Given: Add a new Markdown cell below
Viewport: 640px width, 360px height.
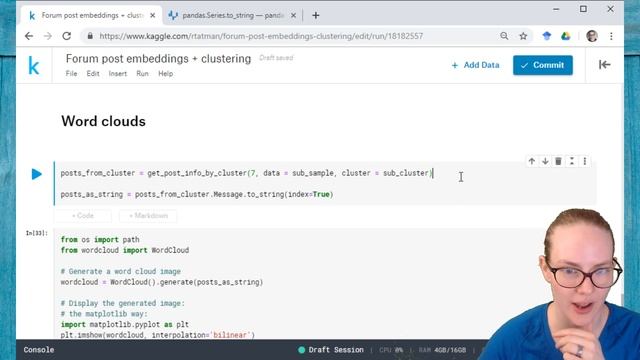Looking at the screenshot, I should click(148, 216).
